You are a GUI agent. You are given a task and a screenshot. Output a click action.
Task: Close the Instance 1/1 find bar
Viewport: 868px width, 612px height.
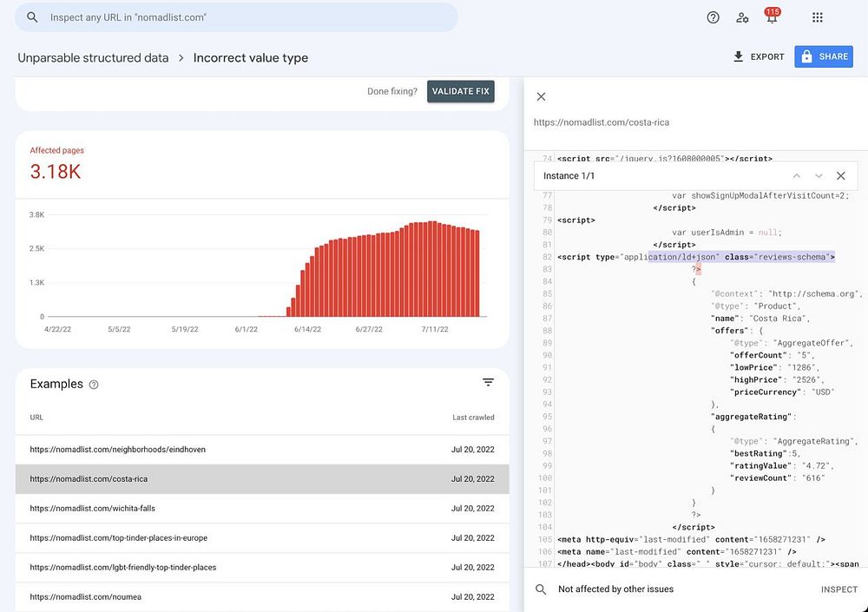[x=840, y=175]
